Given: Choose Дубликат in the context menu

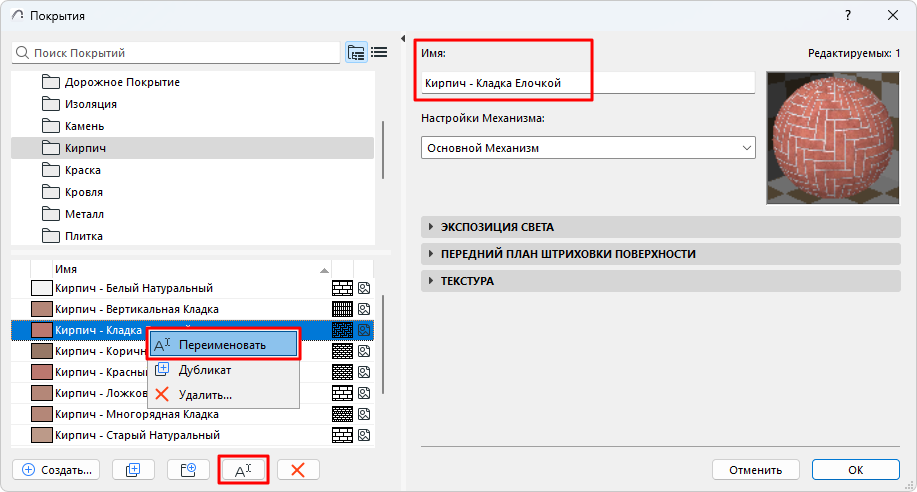Looking at the screenshot, I should [x=223, y=370].
